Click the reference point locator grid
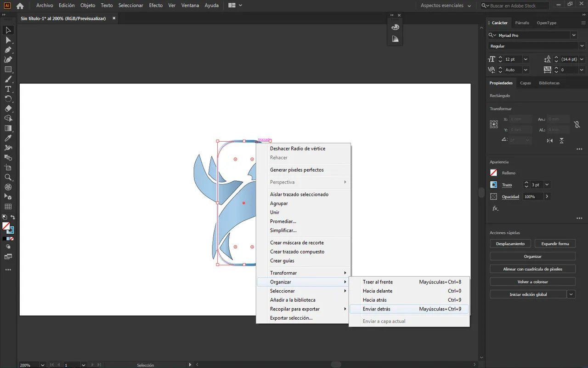The width and height of the screenshot is (588, 368). click(x=494, y=124)
